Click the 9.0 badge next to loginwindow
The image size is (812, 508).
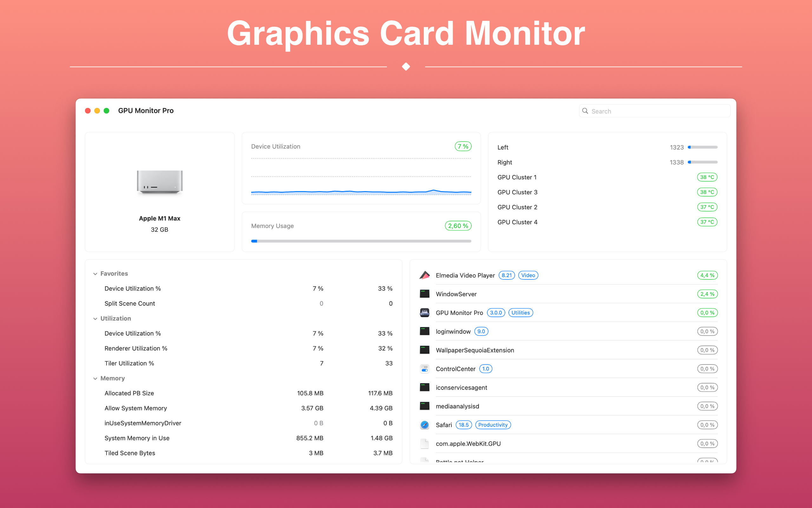pos(481,331)
